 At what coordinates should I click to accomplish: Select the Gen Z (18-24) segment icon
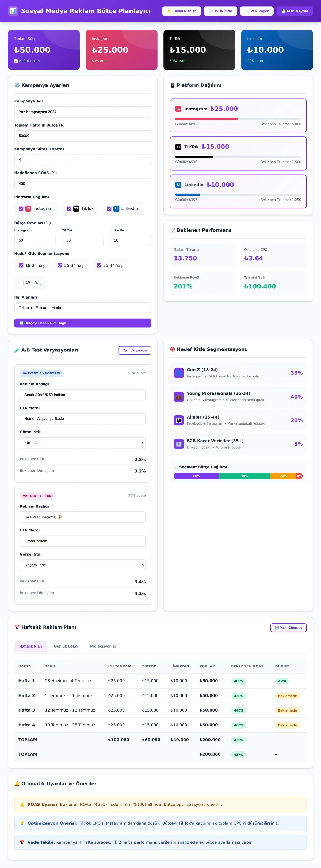click(179, 373)
